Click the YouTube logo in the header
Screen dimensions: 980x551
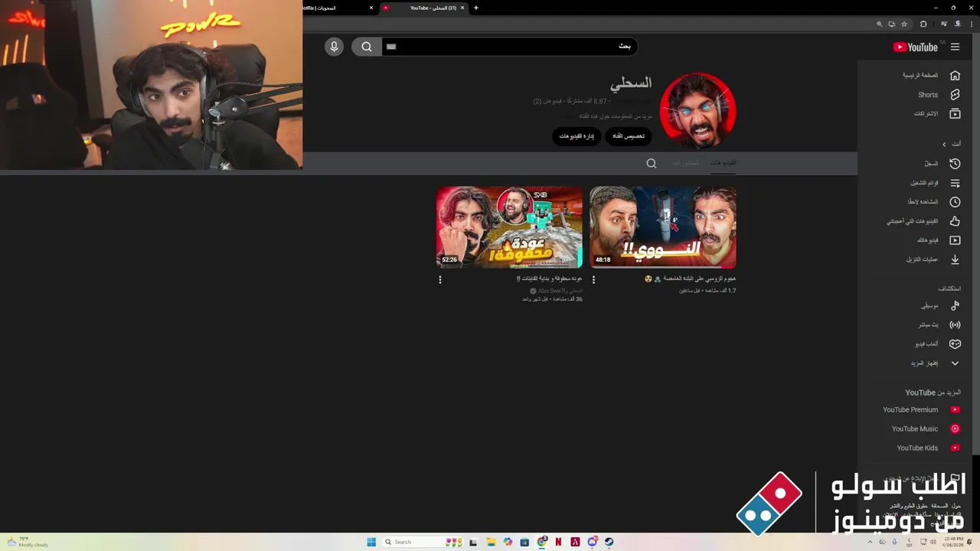915,47
